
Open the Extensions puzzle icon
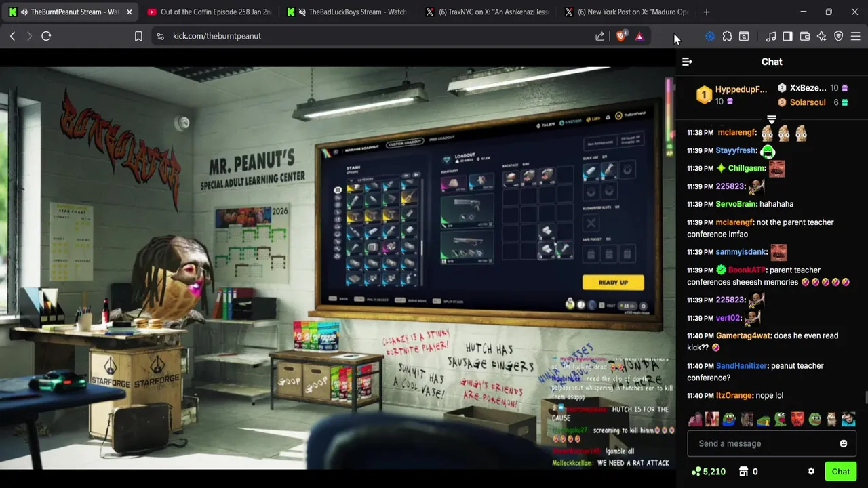click(x=727, y=36)
